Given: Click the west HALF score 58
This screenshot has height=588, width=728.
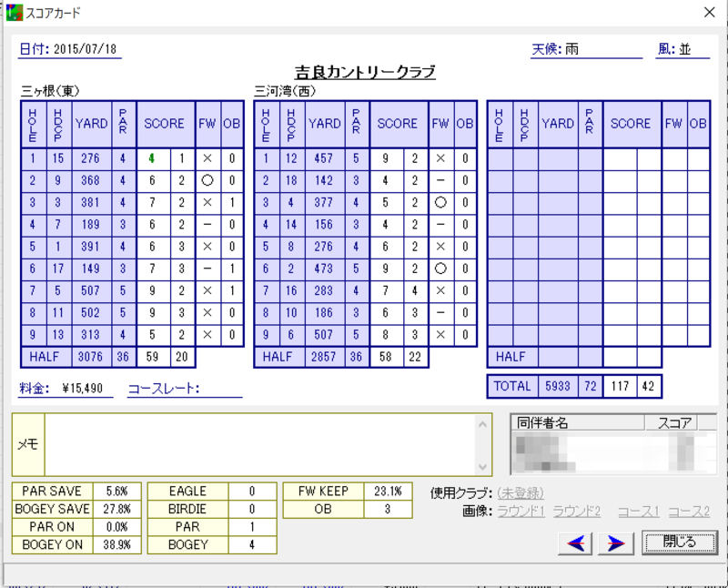Looking at the screenshot, I should tap(386, 357).
